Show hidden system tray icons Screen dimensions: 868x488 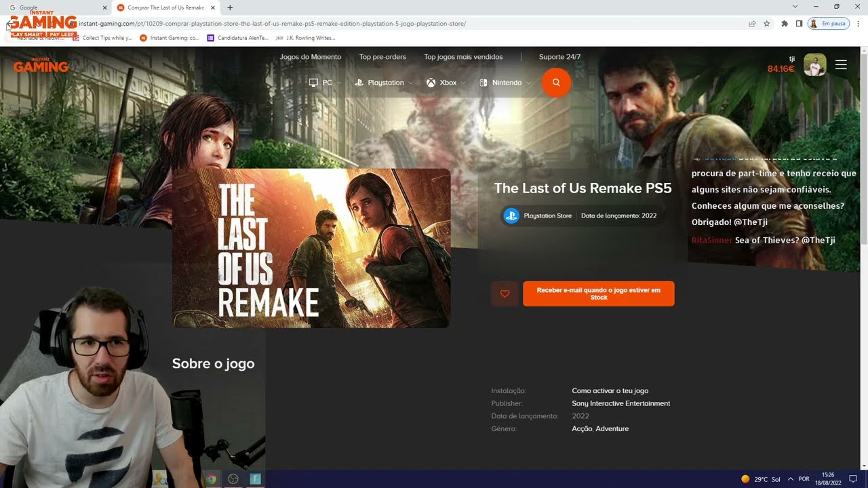pos(790,479)
